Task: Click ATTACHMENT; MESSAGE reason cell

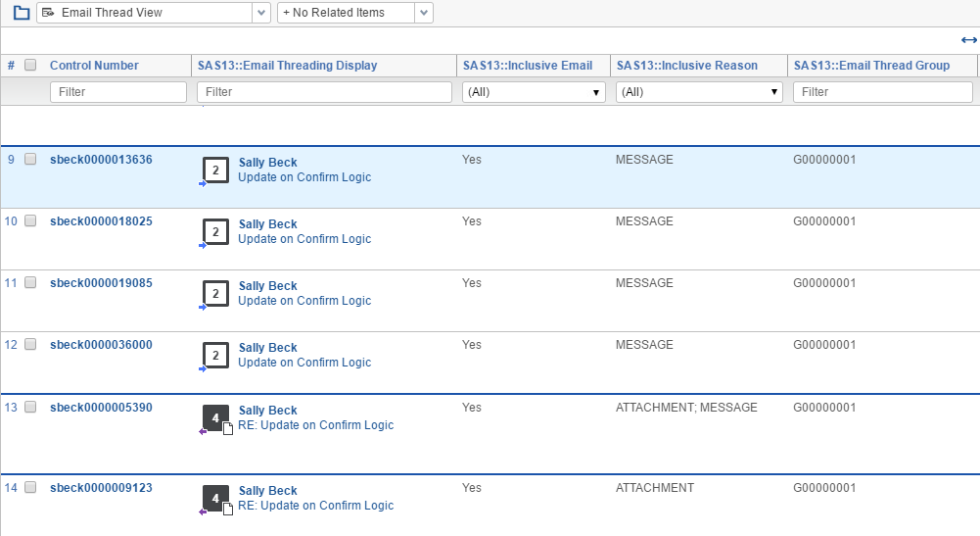Action: click(686, 408)
